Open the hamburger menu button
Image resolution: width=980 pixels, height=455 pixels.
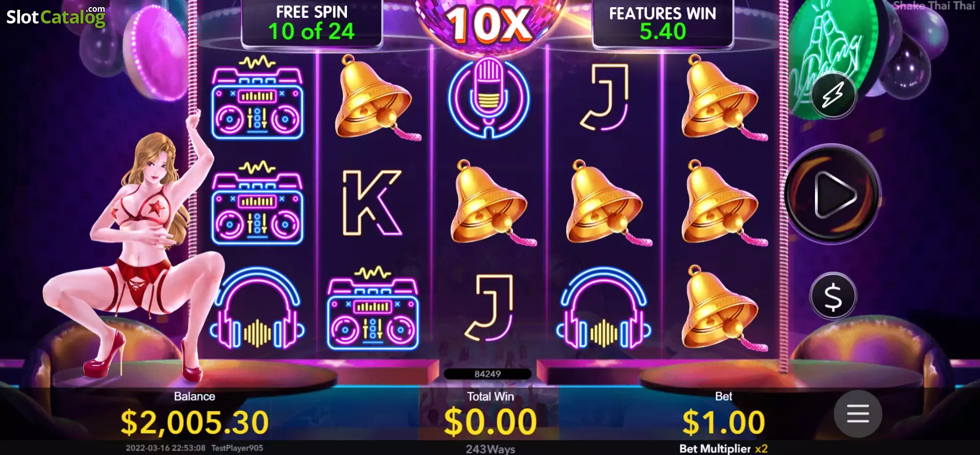point(858,414)
